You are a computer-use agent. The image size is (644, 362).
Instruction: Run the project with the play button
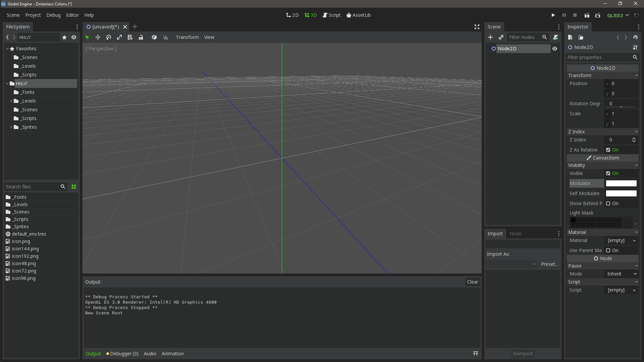point(553,15)
